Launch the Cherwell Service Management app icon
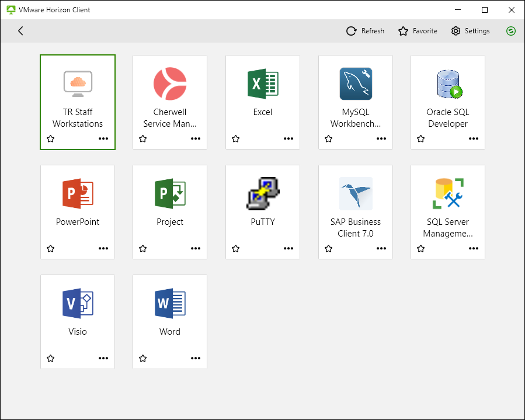The image size is (525, 420). [x=170, y=84]
